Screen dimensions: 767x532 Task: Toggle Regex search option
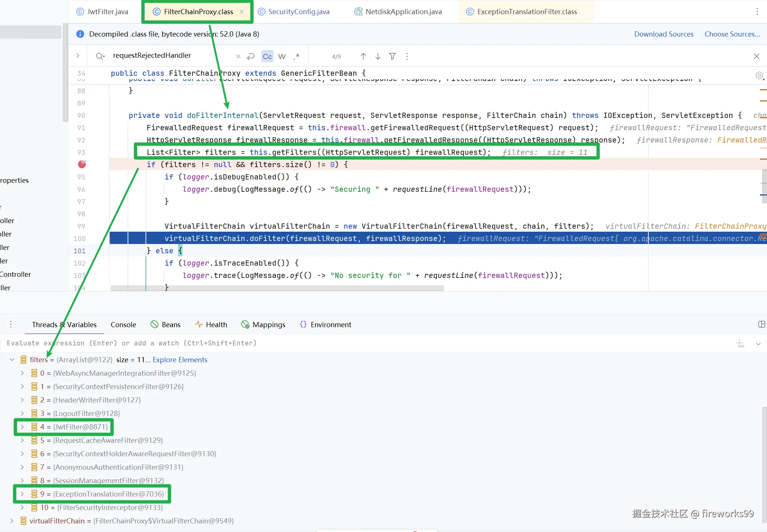coord(297,56)
